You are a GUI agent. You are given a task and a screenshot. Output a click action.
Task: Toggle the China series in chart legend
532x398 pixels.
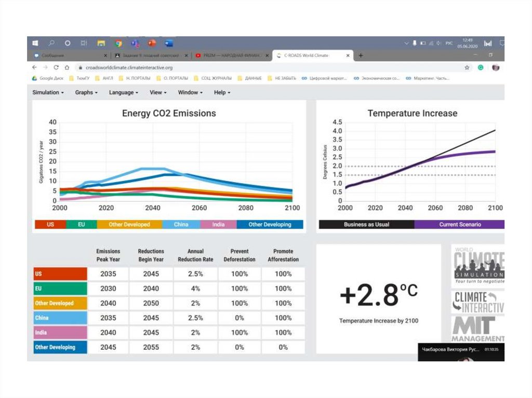pos(181,225)
